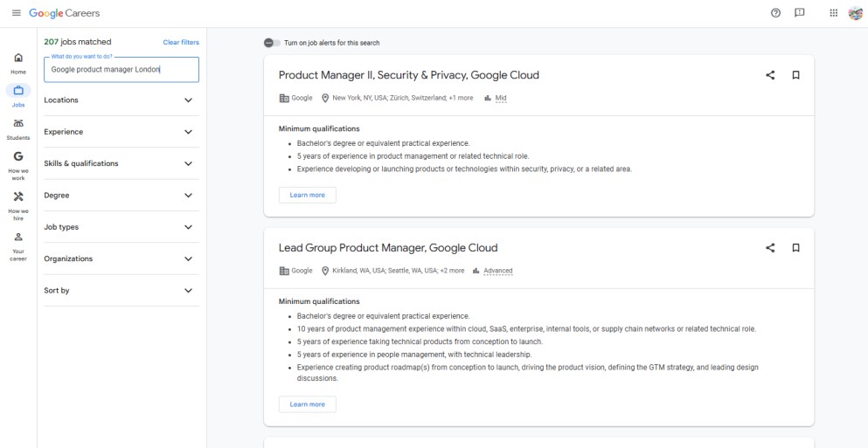Click 'Turn on job alerts for this search' text
Screen dimensions: 868x448
(x=331, y=43)
